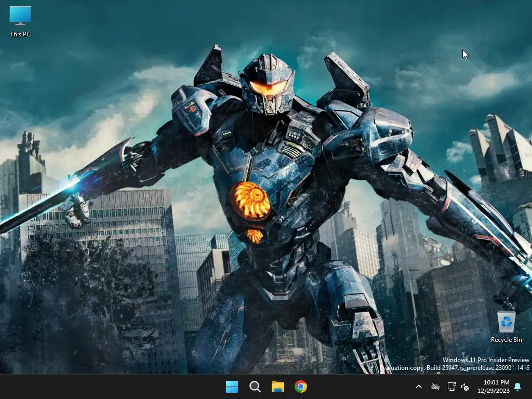Image resolution: width=532 pixels, height=399 pixels.
Task: Show hidden system tray icons
Action: (x=419, y=387)
